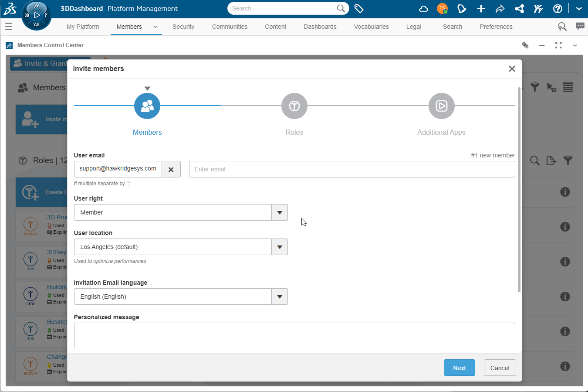Click the Members step circle icon
588x392 pixels.
tap(147, 106)
